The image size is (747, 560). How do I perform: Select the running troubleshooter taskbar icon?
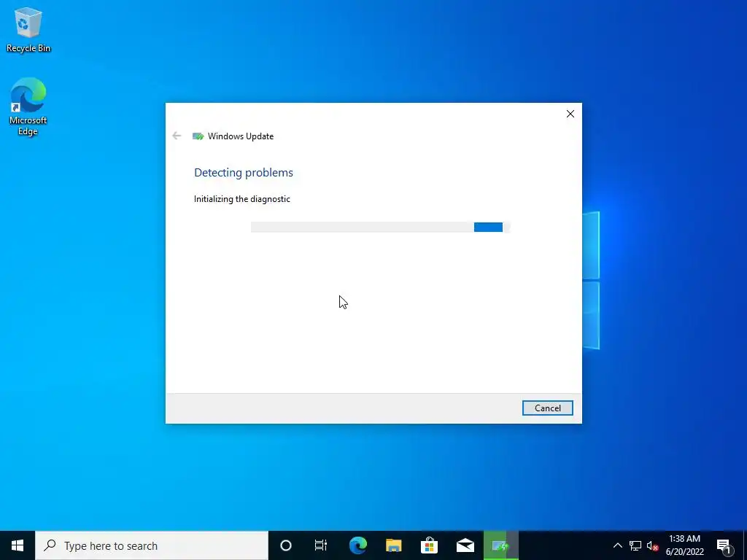point(500,545)
